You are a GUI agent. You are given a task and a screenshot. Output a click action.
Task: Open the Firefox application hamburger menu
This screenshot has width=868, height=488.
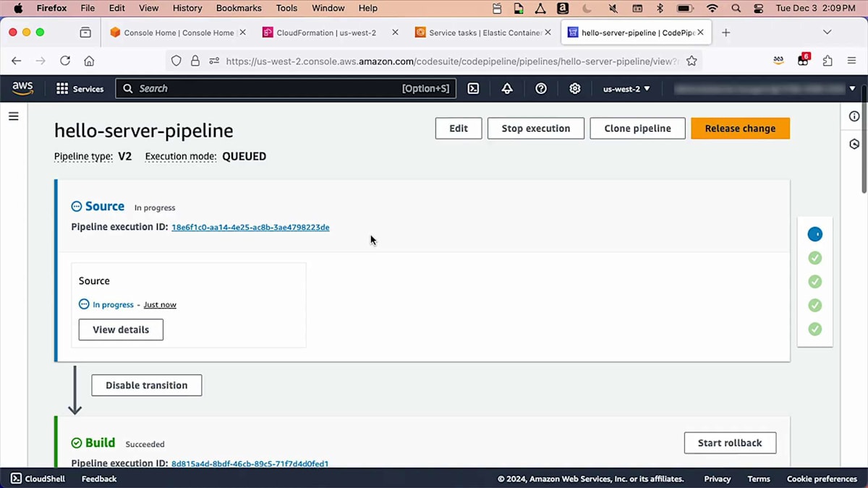pyautogui.click(x=852, y=61)
